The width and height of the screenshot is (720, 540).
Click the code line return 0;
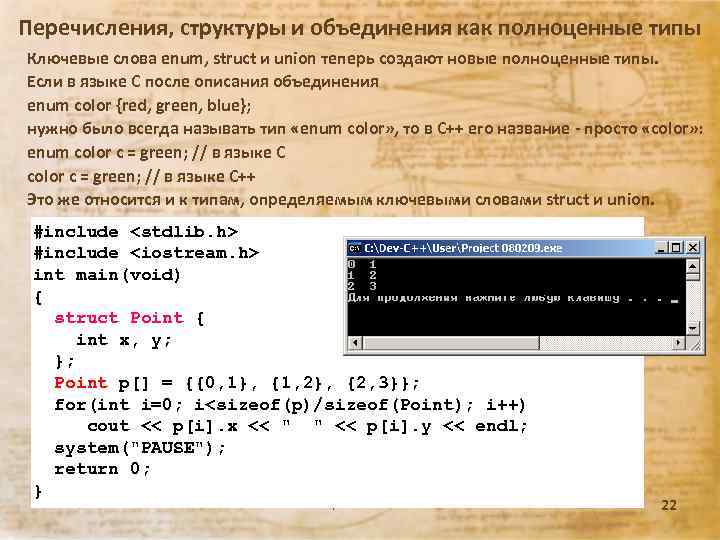pos(102,469)
